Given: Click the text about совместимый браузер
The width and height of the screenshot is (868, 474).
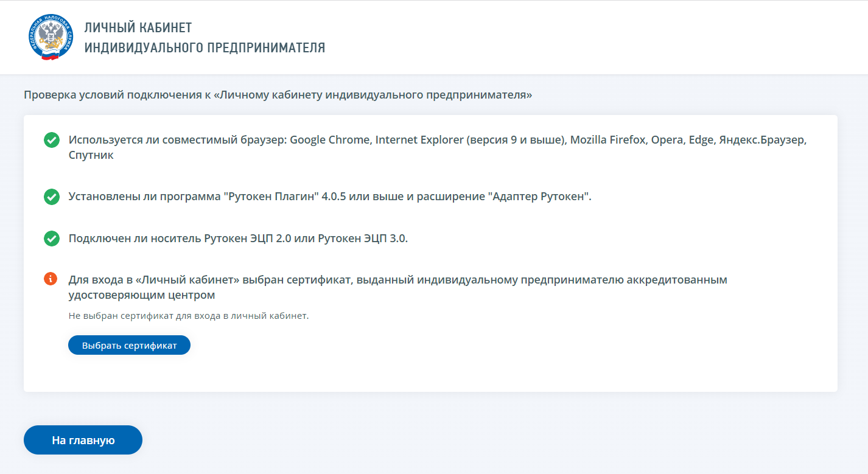Looking at the screenshot, I should click(438, 147).
